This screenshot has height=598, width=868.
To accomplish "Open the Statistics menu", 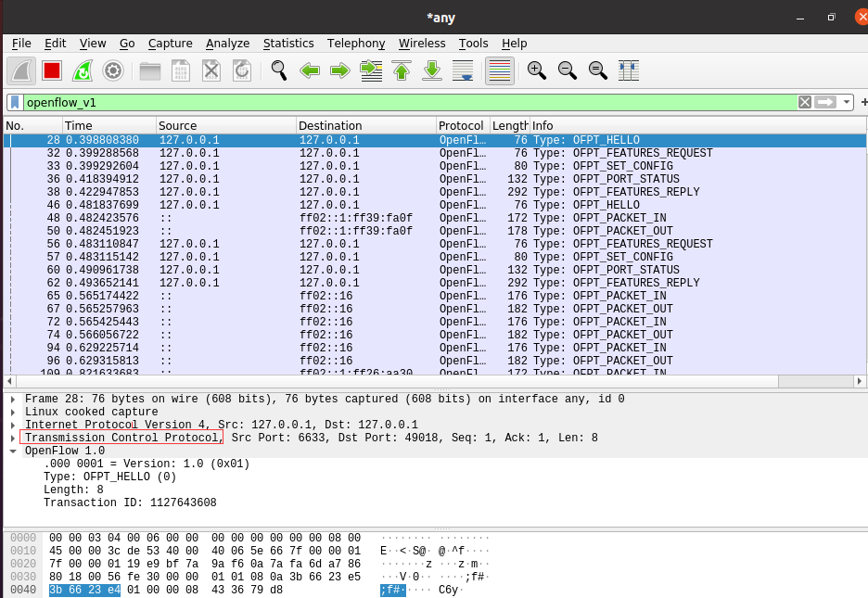I will 288,44.
